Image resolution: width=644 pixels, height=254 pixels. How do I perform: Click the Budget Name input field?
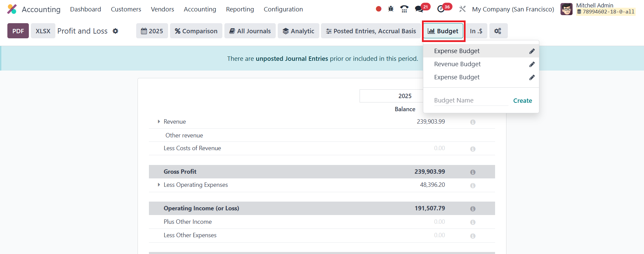[471, 100]
